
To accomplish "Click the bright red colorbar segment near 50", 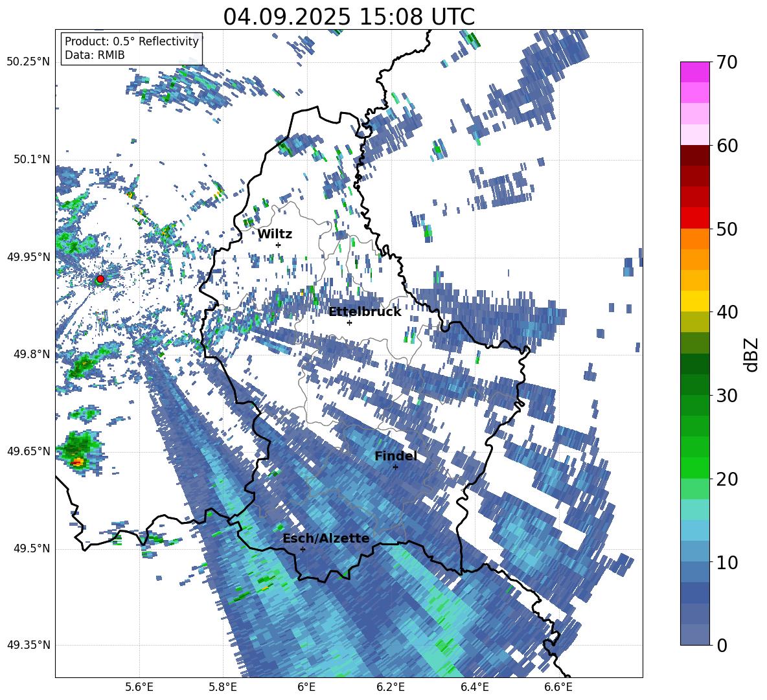I will pos(694,218).
